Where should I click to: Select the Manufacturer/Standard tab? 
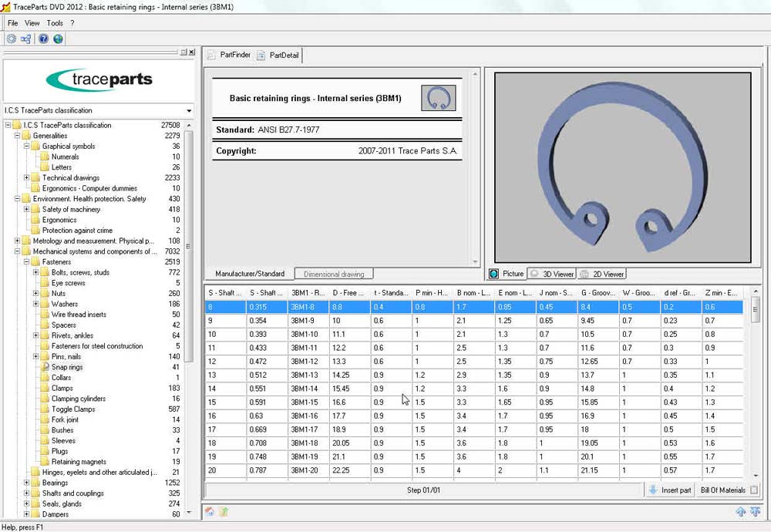[250, 274]
